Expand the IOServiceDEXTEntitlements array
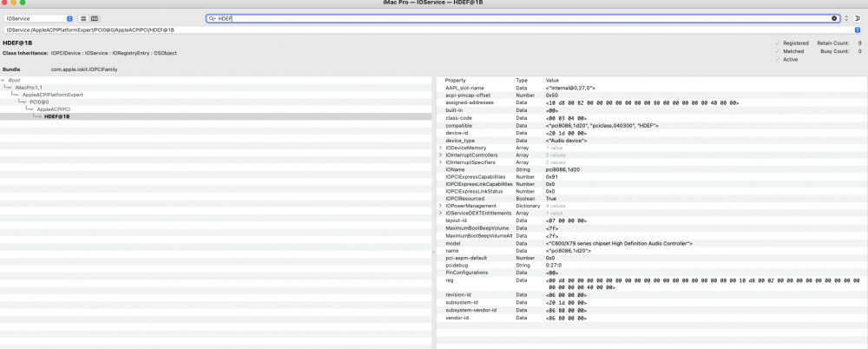Viewport: 868px width, 349px height. [441, 213]
